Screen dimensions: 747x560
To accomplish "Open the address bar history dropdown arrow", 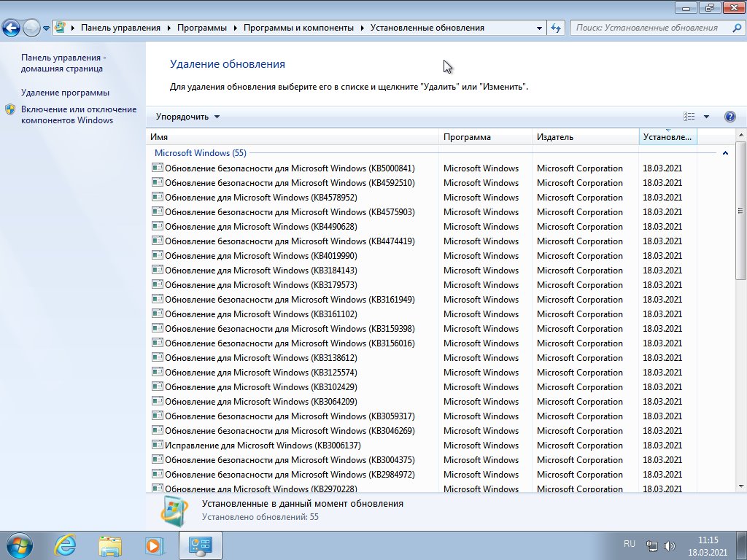I will (539, 28).
